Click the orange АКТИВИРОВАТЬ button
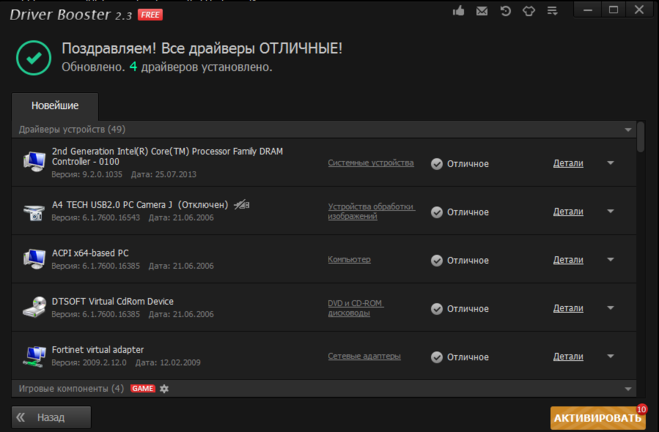 coord(598,418)
